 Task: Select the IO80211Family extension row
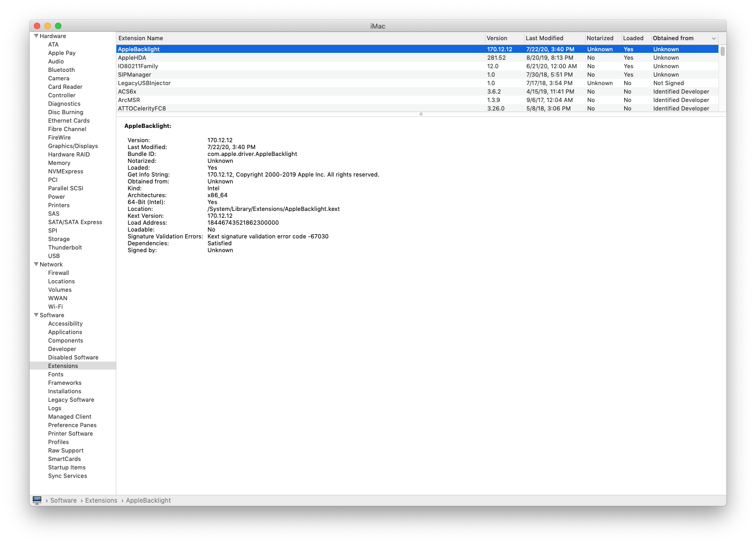(417, 66)
